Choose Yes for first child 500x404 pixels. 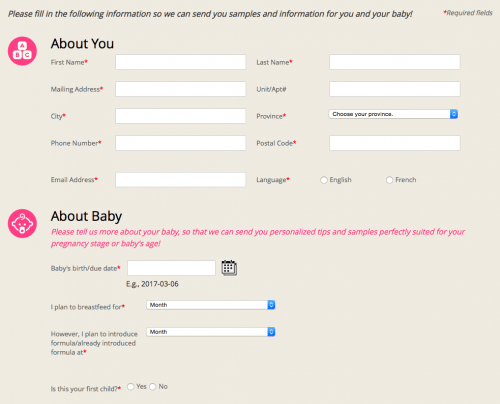pyautogui.click(x=131, y=386)
